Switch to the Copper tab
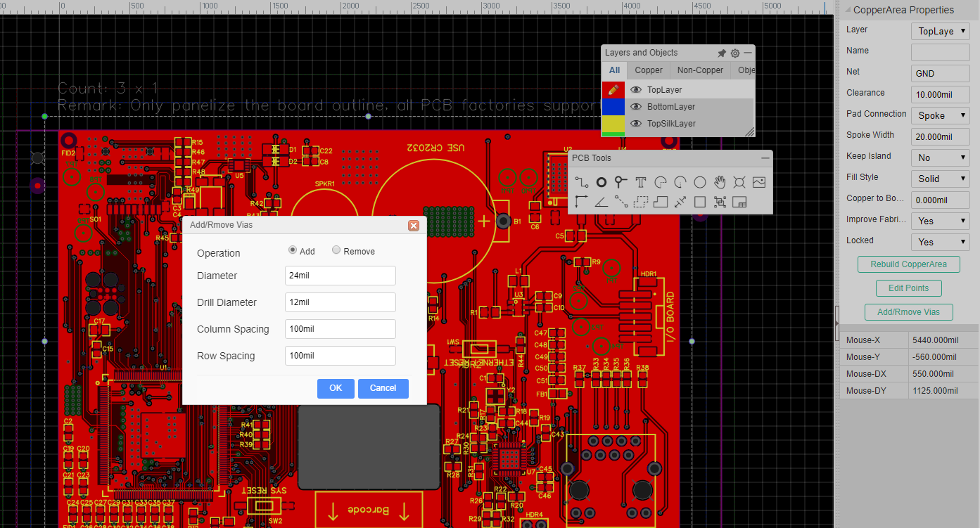Viewport: 980px width, 528px height. [x=649, y=70]
